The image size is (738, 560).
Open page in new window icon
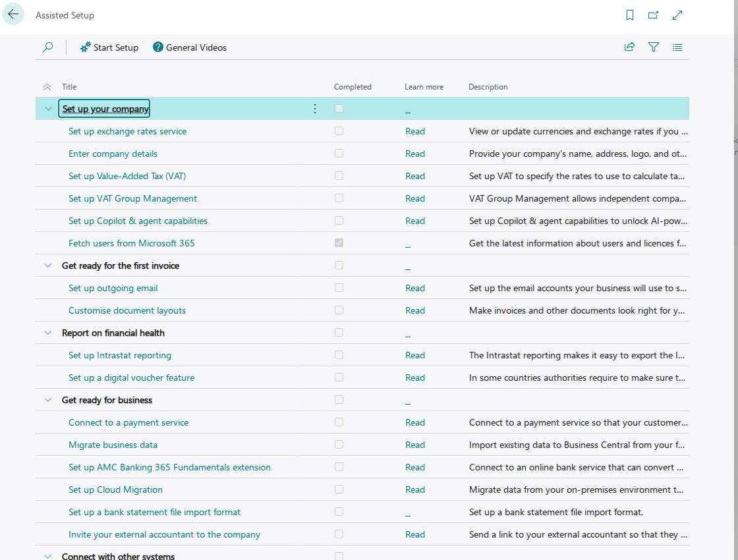pos(653,15)
